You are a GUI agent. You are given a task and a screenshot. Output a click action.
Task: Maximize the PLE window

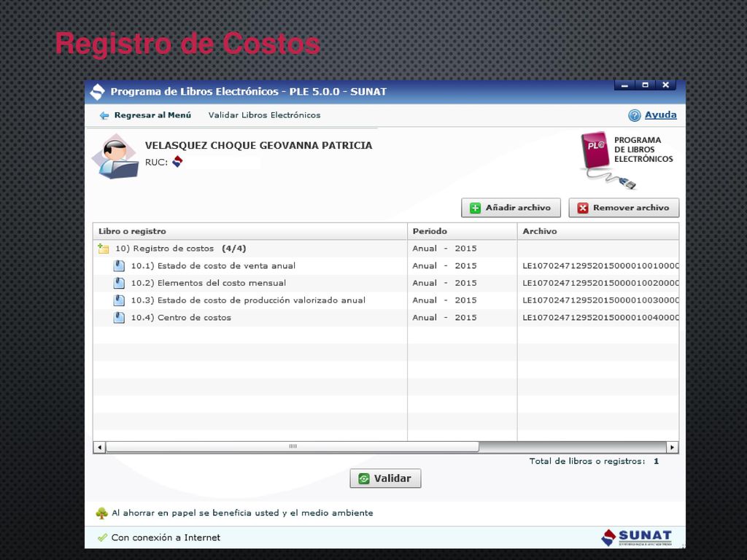(645, 85)
